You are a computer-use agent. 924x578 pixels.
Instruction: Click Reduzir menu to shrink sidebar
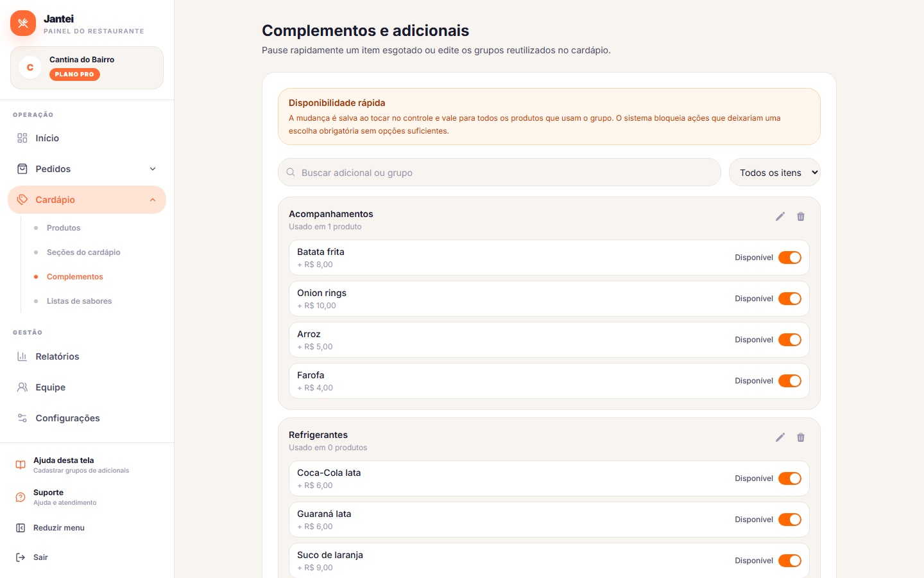click(x=87, y=528)
